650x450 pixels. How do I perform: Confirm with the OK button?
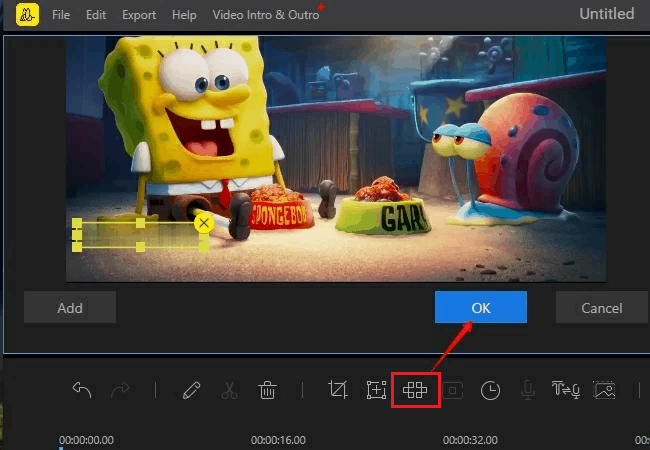tap(481, 307)
